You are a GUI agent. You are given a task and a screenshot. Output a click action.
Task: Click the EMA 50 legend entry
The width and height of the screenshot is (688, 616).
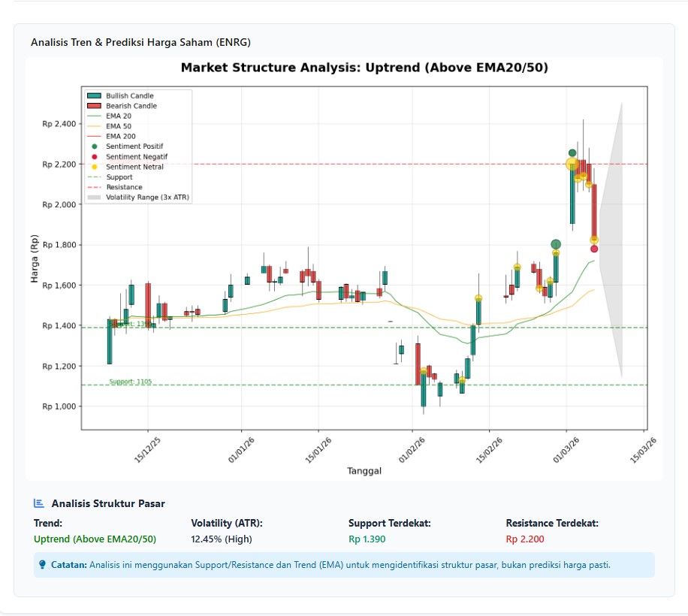[109, 126]
